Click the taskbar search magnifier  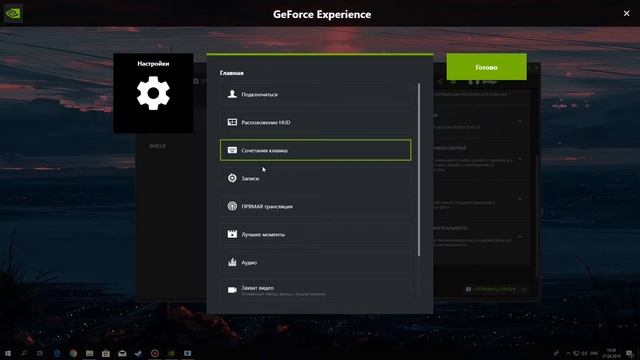click(24, 353)
